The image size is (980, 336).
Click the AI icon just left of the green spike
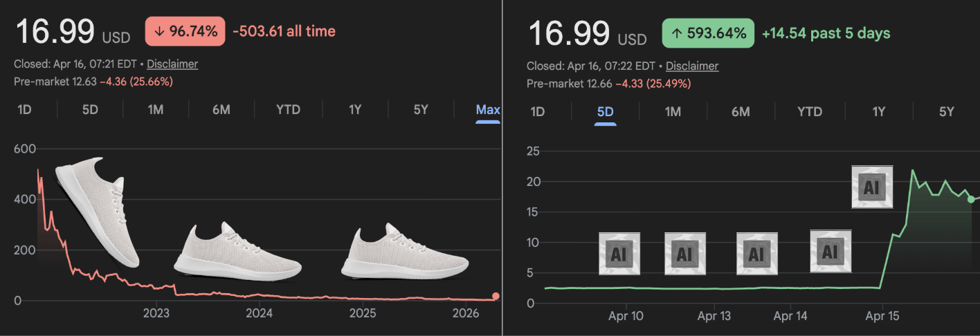(831, 252)
